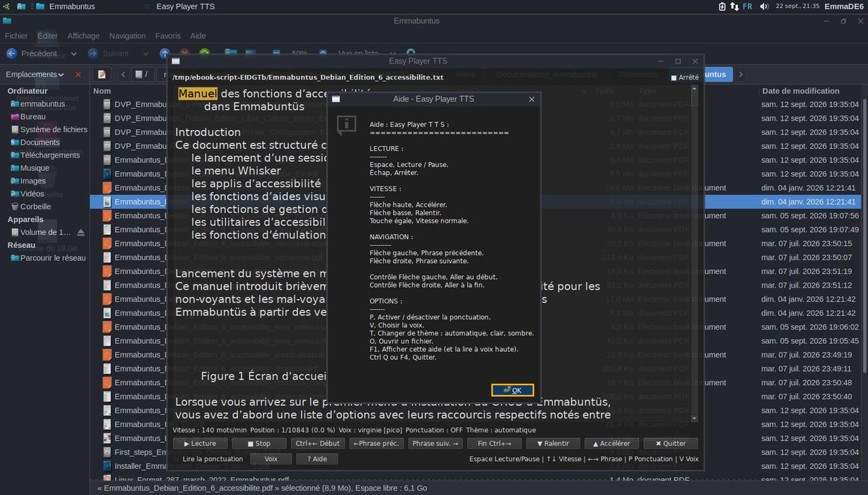Image resolution: width=868 pixels, height=495 pixels.
Task: Expand the Emplacements side pane dropdown
Action: pyautogui.click(x=35, y=74)
